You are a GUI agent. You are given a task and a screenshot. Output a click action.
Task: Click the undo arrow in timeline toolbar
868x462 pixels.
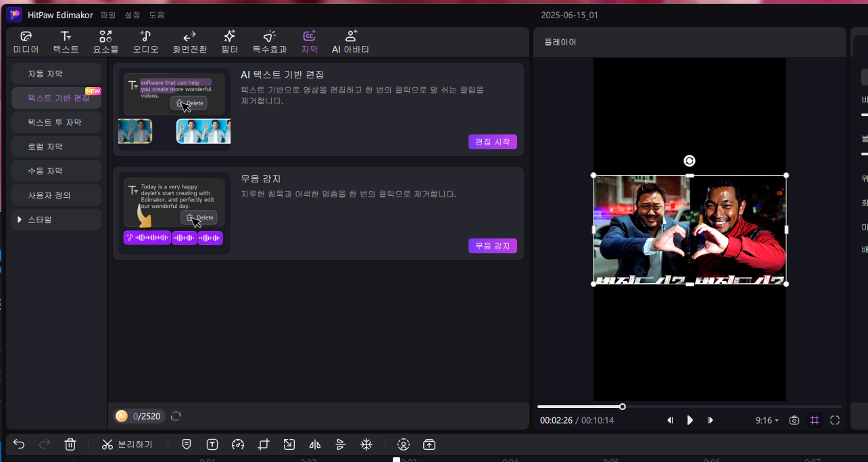pyautogui.click(x=19, y=444)
